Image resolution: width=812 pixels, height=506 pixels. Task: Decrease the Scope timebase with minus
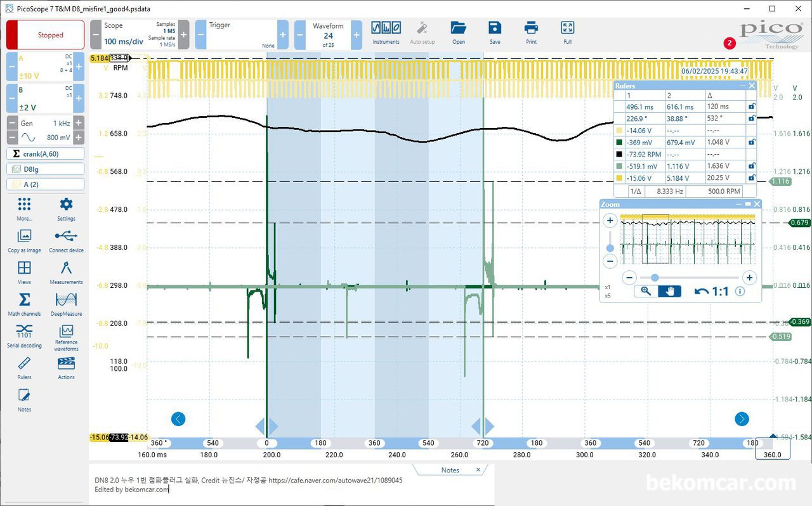(96, 34)
